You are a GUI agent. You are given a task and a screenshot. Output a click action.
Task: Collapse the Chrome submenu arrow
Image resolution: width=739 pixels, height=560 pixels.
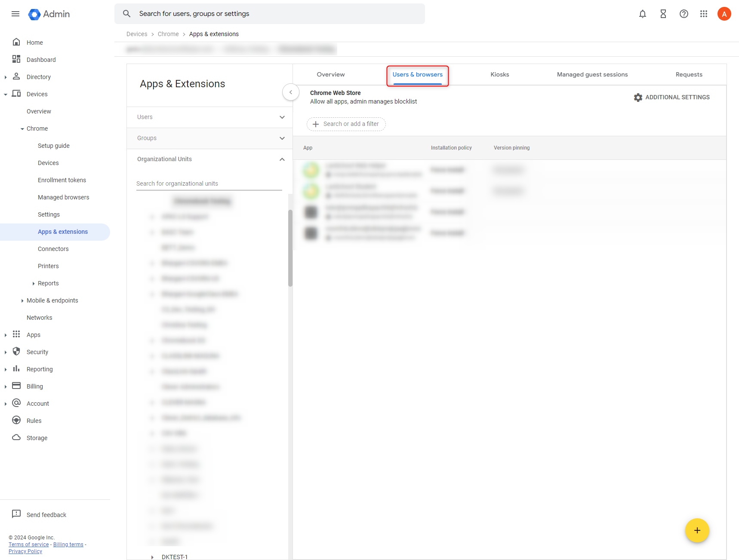22,129
